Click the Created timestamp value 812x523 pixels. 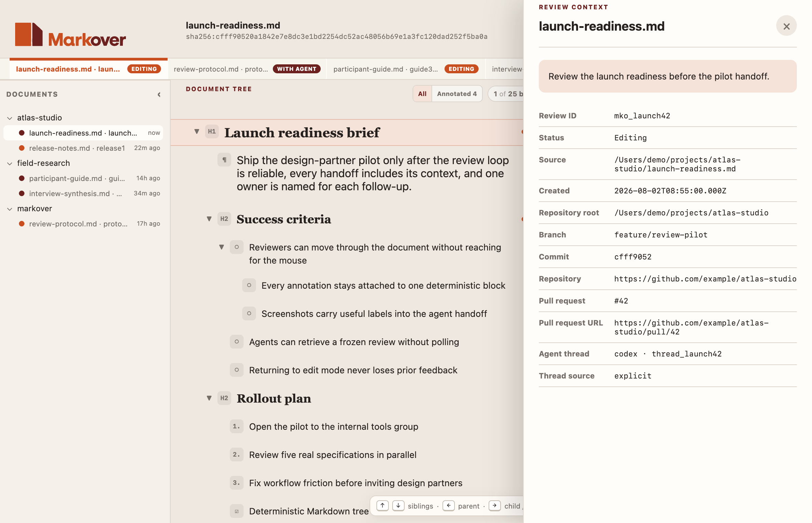coord(670,191)
